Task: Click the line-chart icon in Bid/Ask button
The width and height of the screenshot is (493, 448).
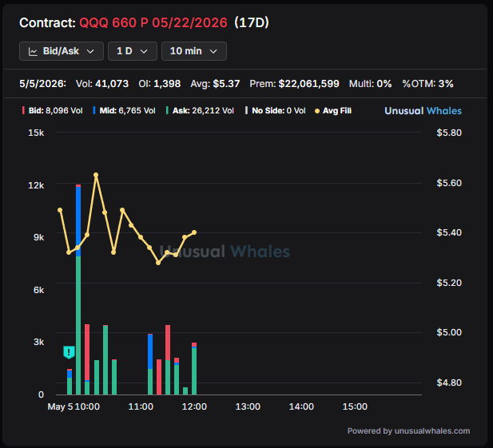Action: pyautogui.click(x=33, y=52)
